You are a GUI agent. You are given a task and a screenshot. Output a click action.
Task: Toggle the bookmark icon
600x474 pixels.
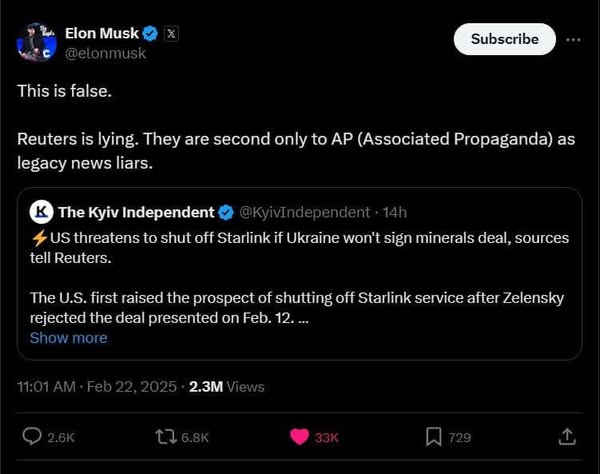[x=434, y=437]
